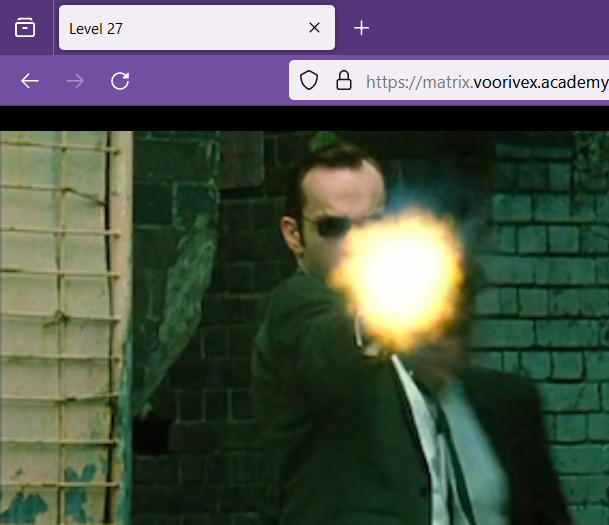Reload the current page

coord(120,81)
